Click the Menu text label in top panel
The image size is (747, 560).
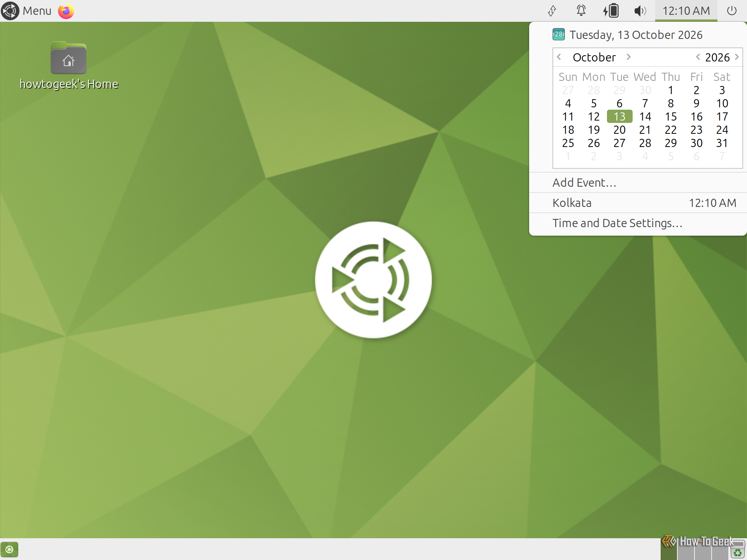point(37,11)
